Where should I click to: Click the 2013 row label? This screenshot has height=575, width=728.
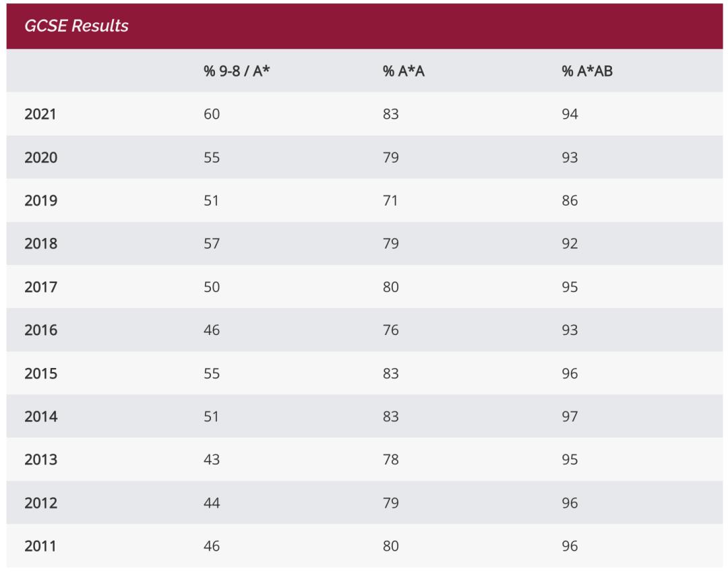[x=40, y=460]
